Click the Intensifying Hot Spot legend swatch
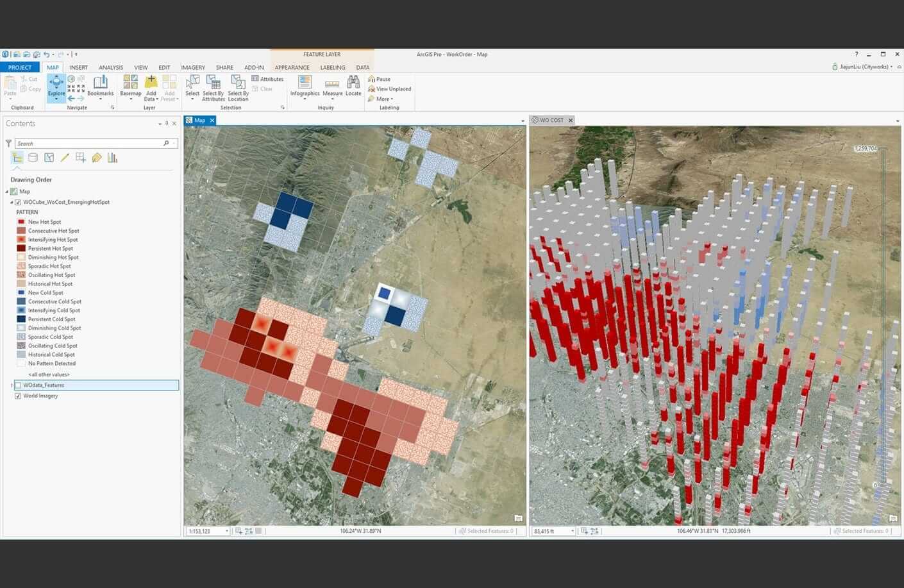 (x=21, y=239)
